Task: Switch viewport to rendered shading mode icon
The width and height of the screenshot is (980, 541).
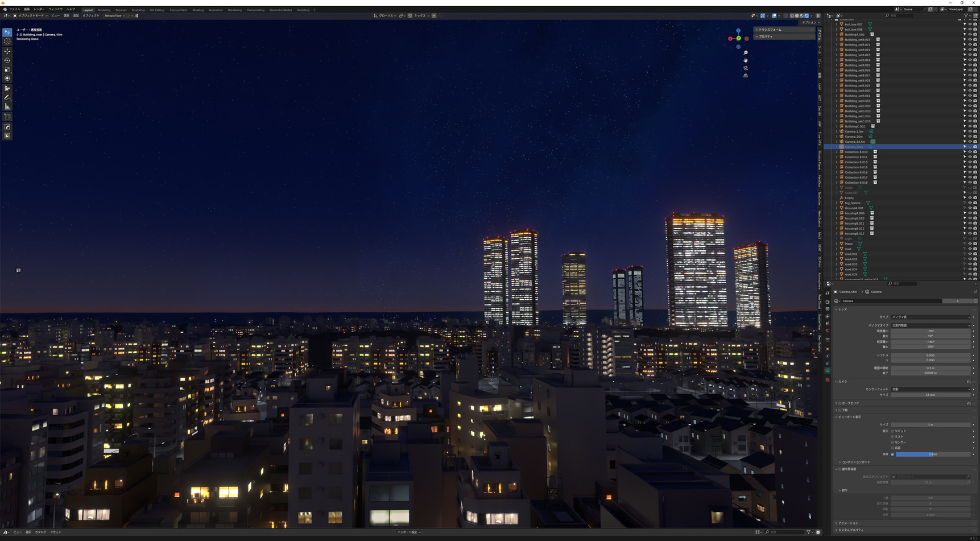Action: tap(807, 16)
